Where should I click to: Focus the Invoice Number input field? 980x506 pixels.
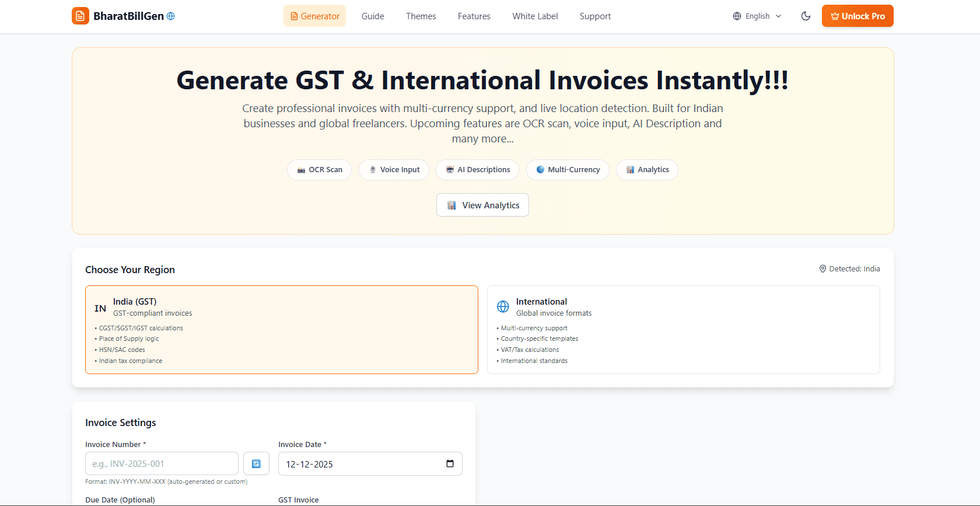[x=162, y=464]
